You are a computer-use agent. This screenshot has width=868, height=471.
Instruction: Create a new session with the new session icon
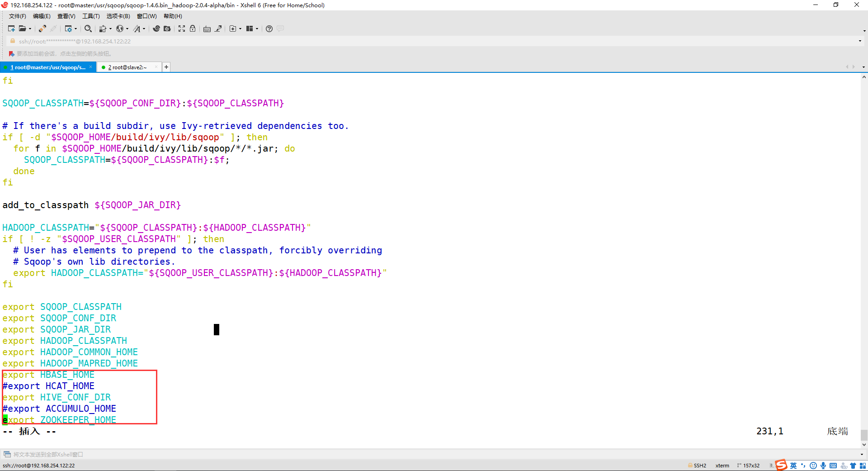pos(11,29)
